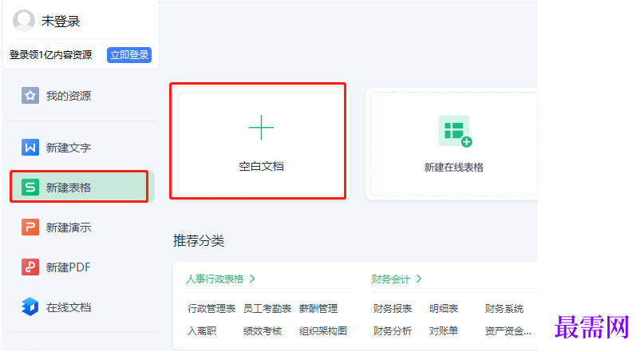The image size is (644, 352).
Task: Click the 财务报表 template link
Action: [393, 308]
